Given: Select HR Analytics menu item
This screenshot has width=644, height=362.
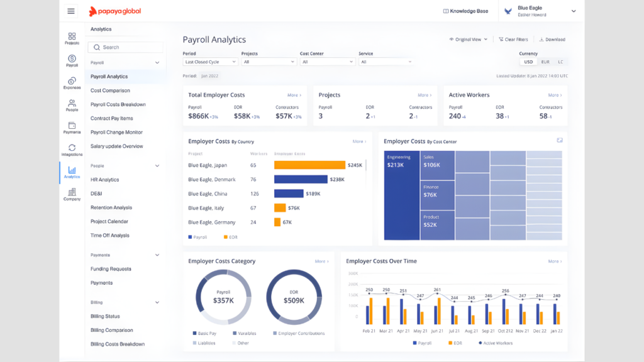Looking at the screenshot, I should tap(104, 180).
